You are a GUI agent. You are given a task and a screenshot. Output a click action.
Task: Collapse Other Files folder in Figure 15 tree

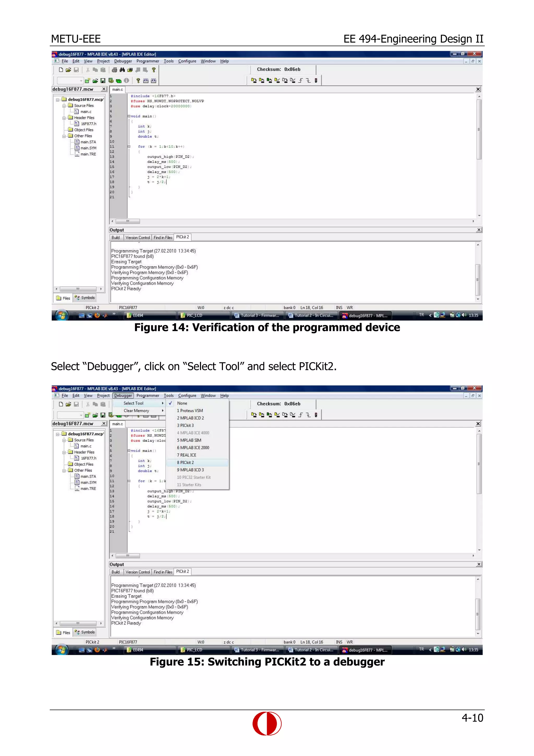[x=64, y=471]
